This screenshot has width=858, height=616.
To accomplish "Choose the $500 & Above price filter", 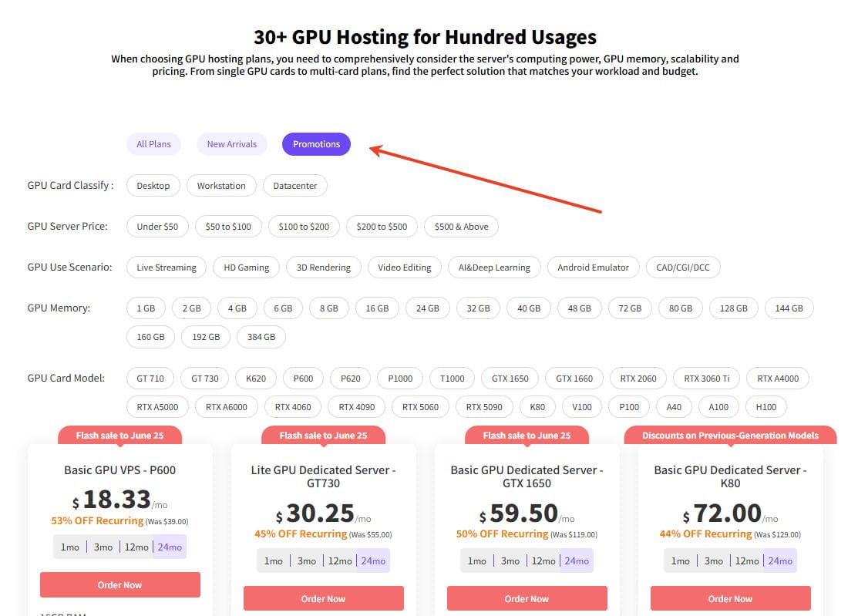I will (461, 227).
